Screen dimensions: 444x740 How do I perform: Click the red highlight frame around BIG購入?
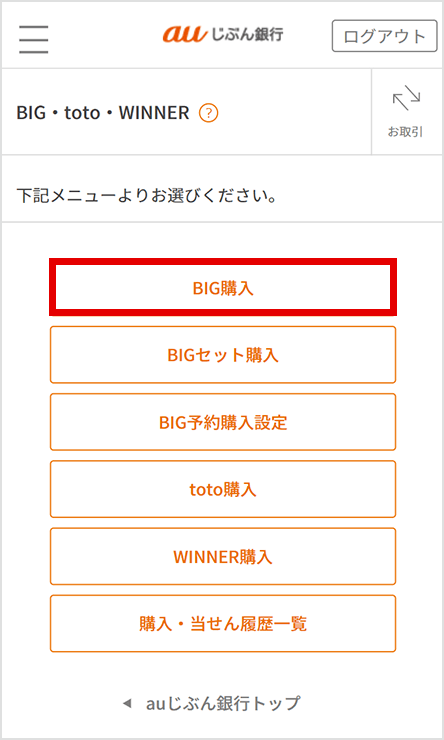(x=223, y=287)
